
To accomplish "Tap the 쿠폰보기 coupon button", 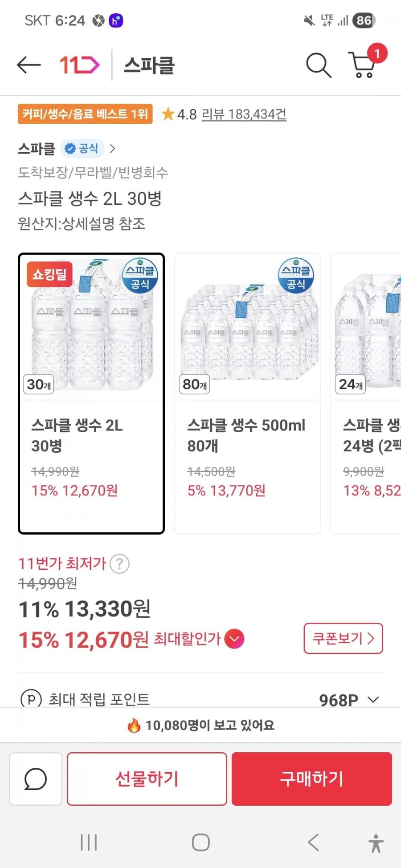I will pos(343,638).
